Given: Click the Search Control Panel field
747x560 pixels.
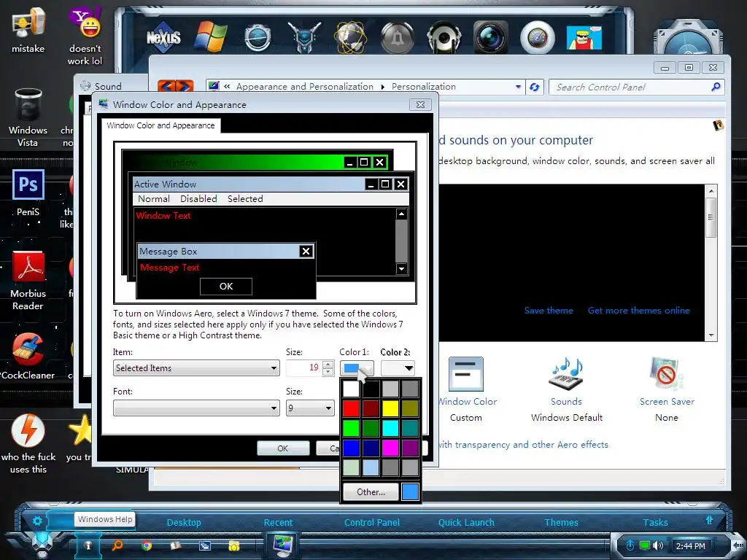Looking at the screenshot, I should (x=636, y=87).
